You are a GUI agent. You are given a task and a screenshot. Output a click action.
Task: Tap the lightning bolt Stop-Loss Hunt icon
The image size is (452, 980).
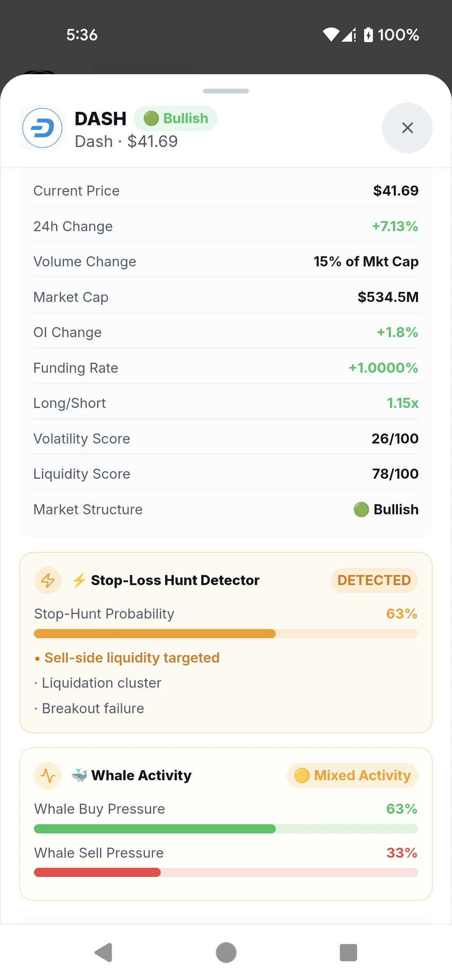[48, 580]
